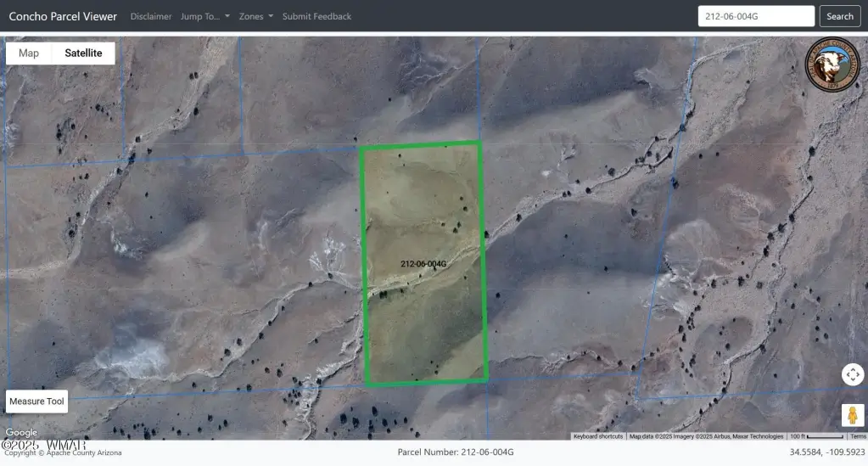Switch to Map view

click(x=29, y=53)
